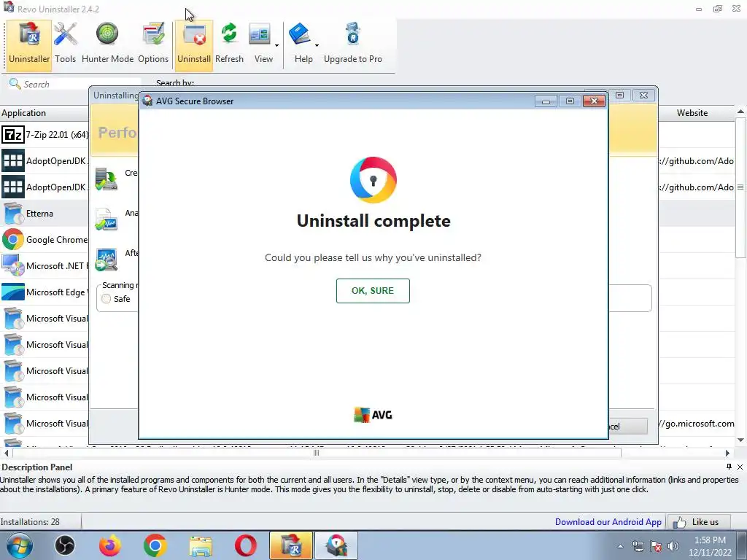The image size is (747, 560).
Task: Launch Opera from the taskbar
Action: (245, 545)
